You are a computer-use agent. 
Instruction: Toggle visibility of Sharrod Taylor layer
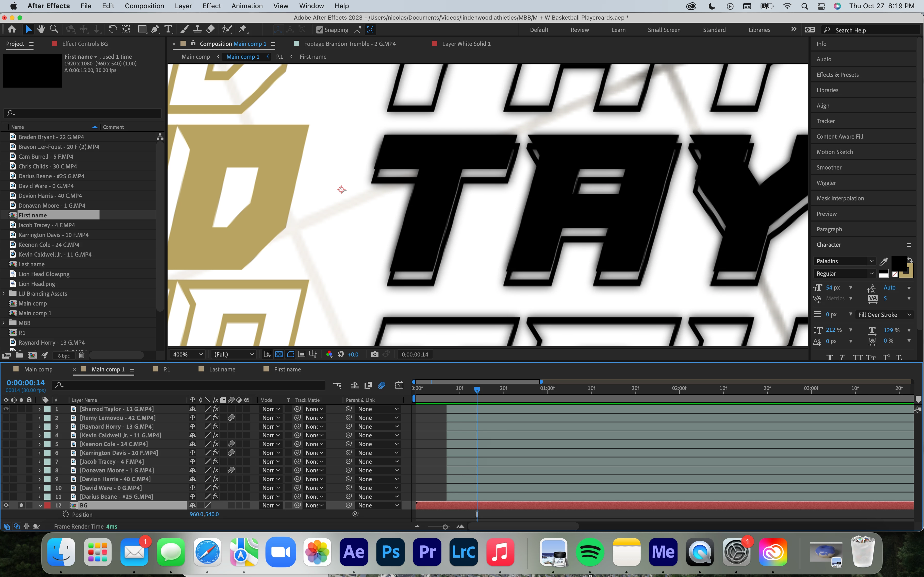(x=6, y=409)
